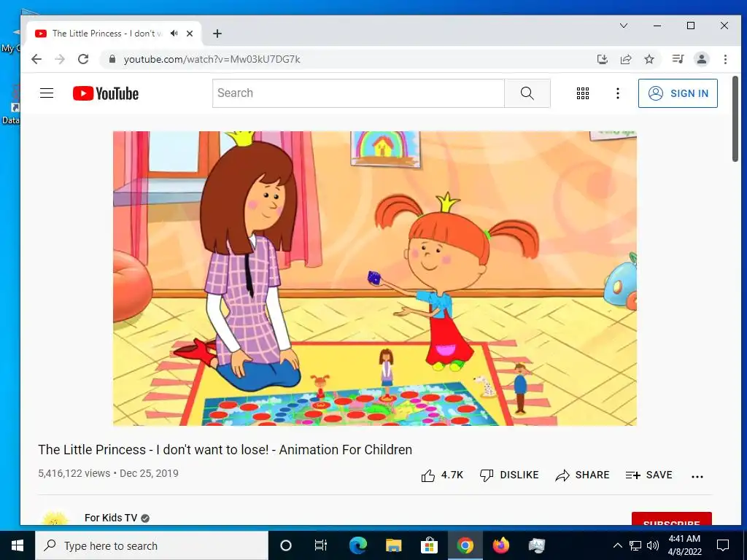Image resolution: width=747 pixels, height=560 pixels.
Task: Show hidden tray icons
Action: pos(617,545)
